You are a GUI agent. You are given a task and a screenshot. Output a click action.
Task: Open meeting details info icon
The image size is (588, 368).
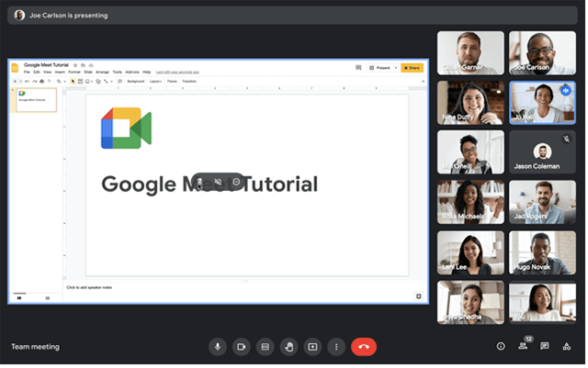[x=501, y=346]
